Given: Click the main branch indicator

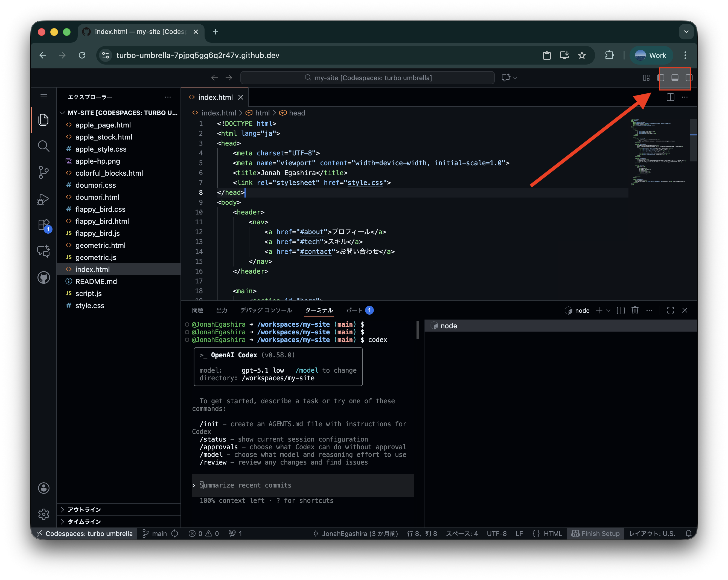Looking at the screenshot, I should [x=155, y=533].
